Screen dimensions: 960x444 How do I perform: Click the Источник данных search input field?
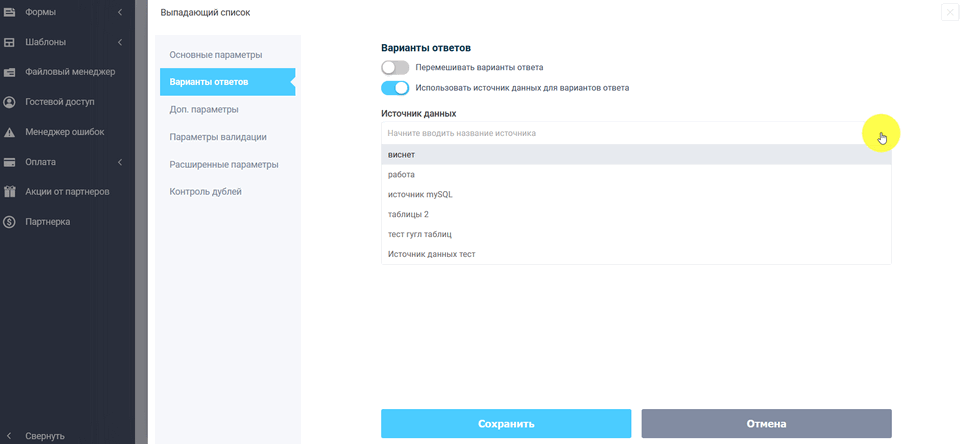click(x=620, y=133)
